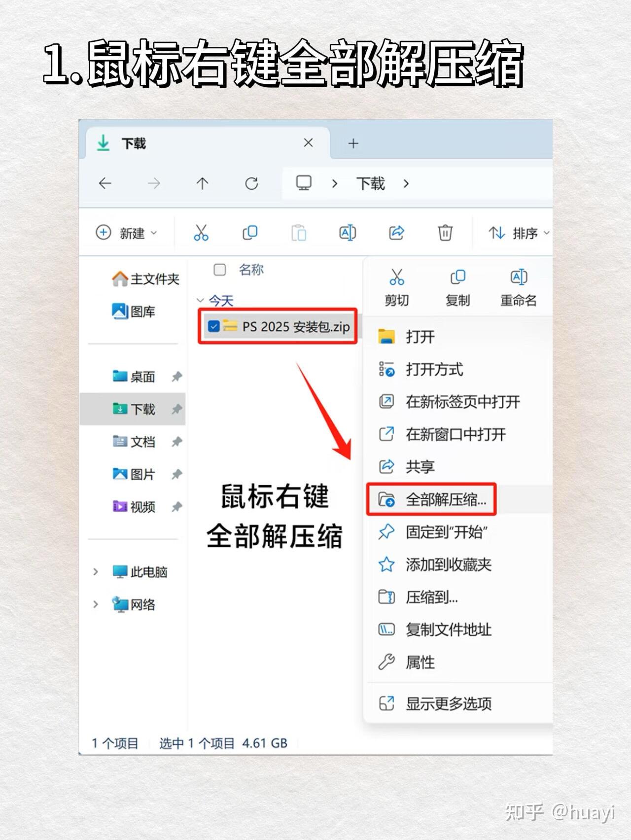This screenshot has height=840, width=631.
Task: Click the toolbar Paste clipboard icon
Action: [299, 233]
